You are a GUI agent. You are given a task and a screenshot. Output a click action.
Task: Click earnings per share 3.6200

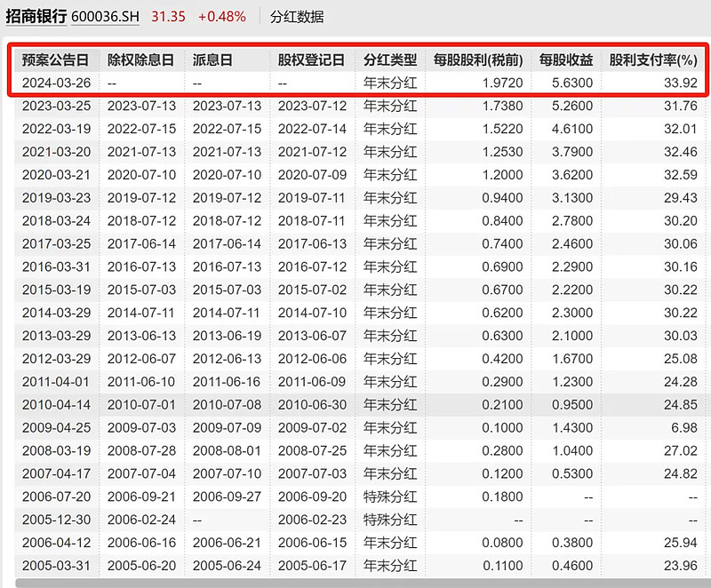(x=572, y=175)
